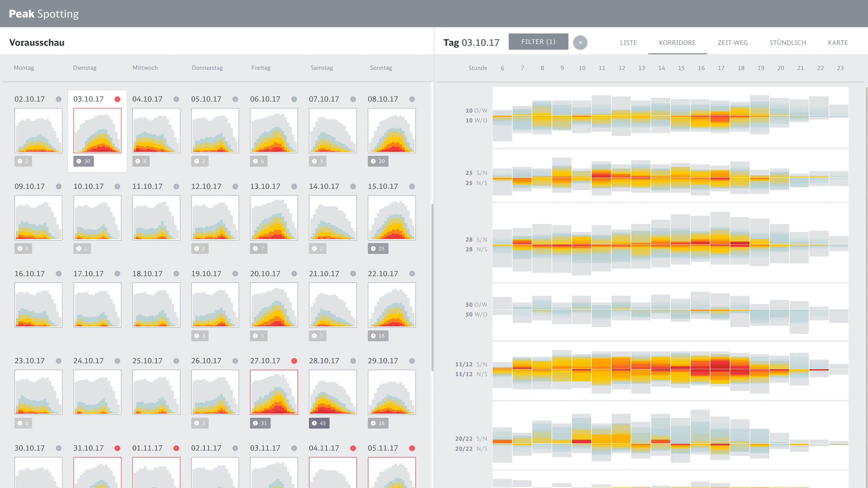This screenshot has width=868, height=488.
Task: Select the 12.10.17 day chart thumbnail
Action: click(215, 218)
